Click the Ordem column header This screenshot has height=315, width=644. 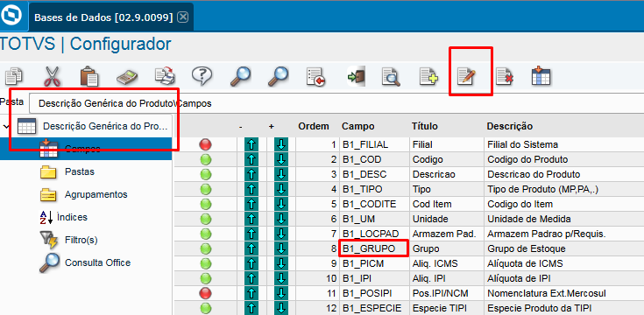pyautogui.click(x=314, y=126)
